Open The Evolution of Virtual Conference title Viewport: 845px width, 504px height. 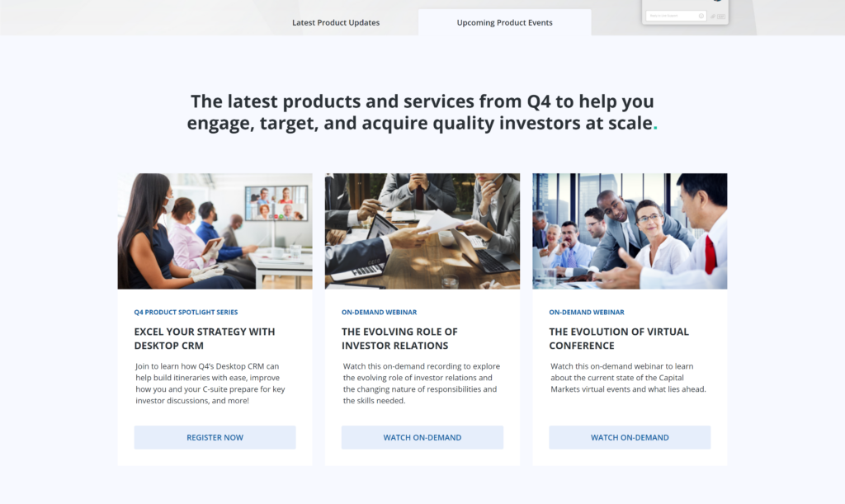(619, 339)
